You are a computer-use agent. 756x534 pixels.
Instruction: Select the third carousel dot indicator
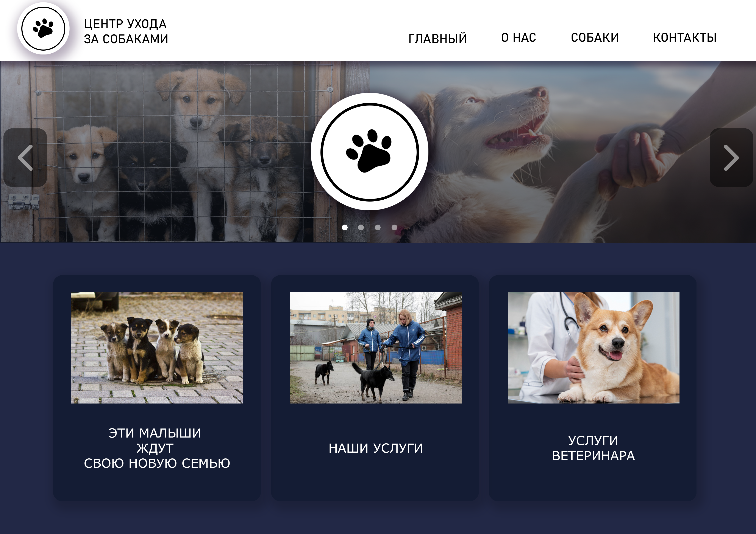(x=378, y=227)
